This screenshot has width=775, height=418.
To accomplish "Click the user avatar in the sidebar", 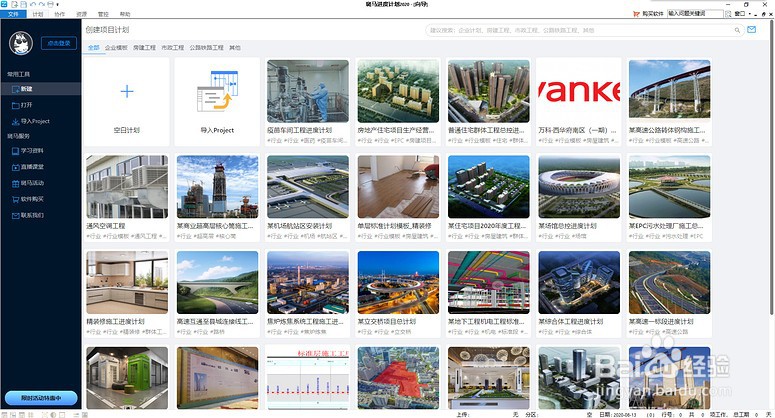I will pyautogui.click(x=21, y=43).
